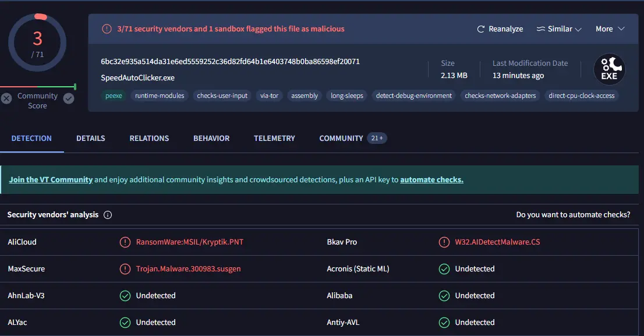Click the file SHA-256 hash text
This screenshot has width=644, height=336.
click(x=231, y=62)
